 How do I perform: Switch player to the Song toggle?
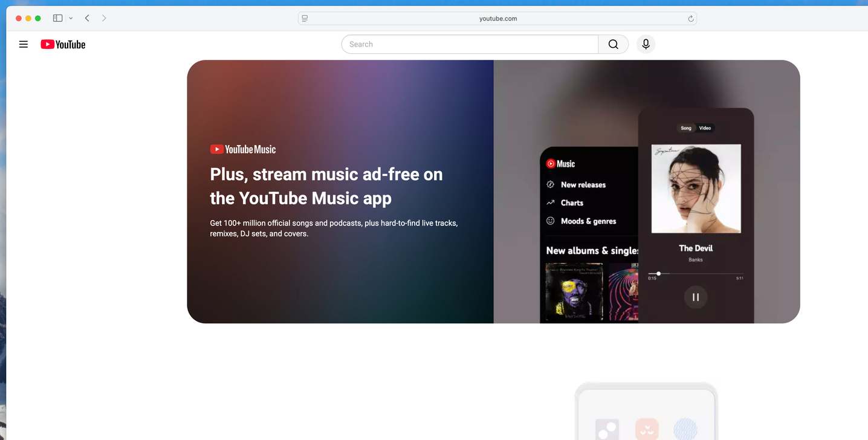[686, 128]
